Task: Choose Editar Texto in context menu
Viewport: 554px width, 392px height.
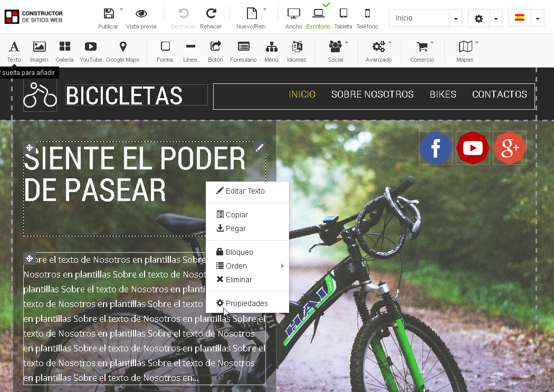Action: pos(247,191)
